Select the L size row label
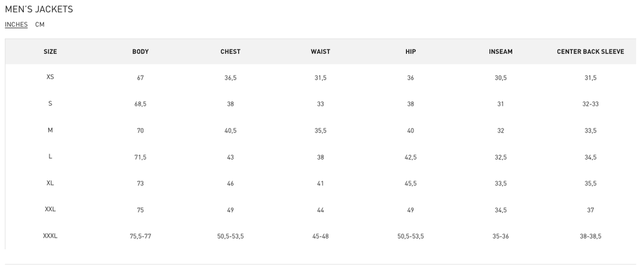Image resolution: width=644 pixels, height=271 pixels. pyautogui.click(x=50, y=156)
